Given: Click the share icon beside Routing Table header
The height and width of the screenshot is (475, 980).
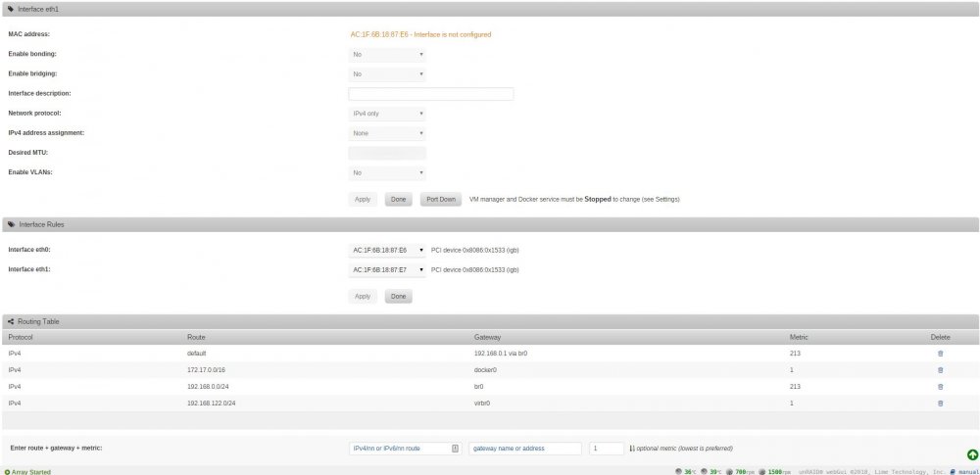Looking at the screenshot, I should (x=11, y=321).
